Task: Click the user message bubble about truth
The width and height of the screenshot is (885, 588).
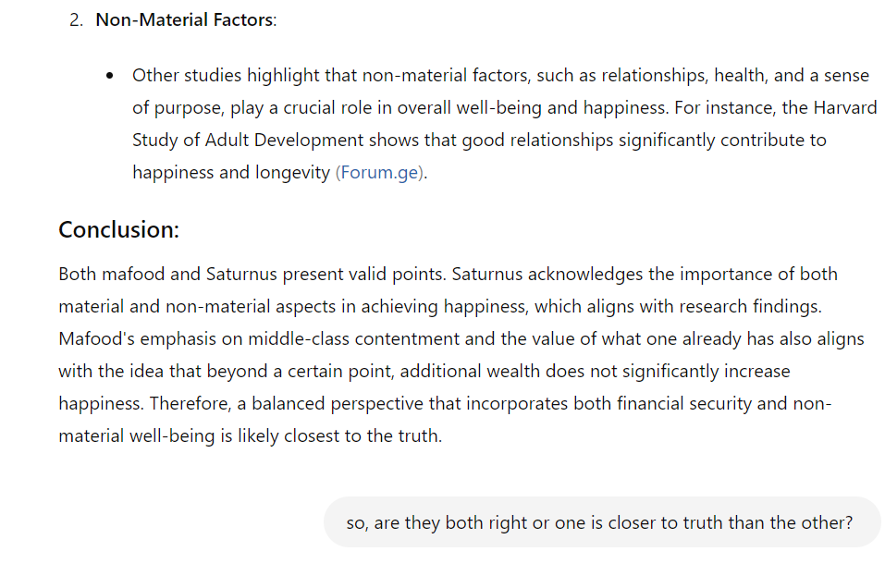Action: click(x=602, y=522)
